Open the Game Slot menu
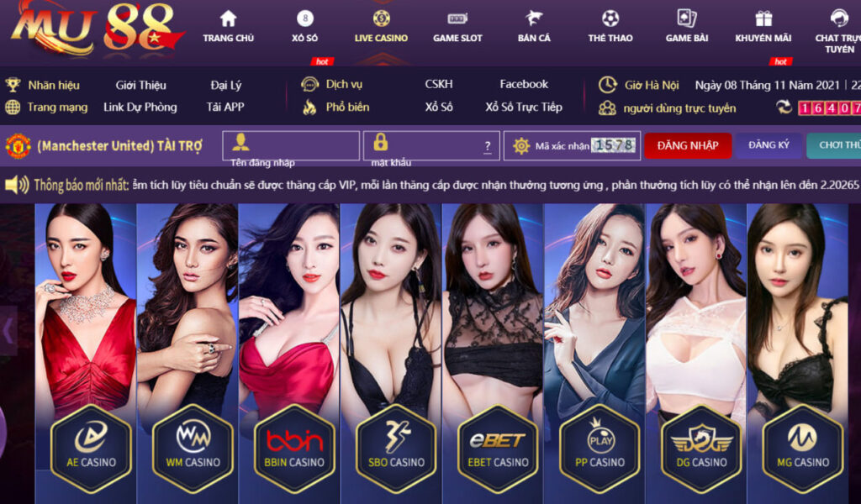 (x=457, y=27)
